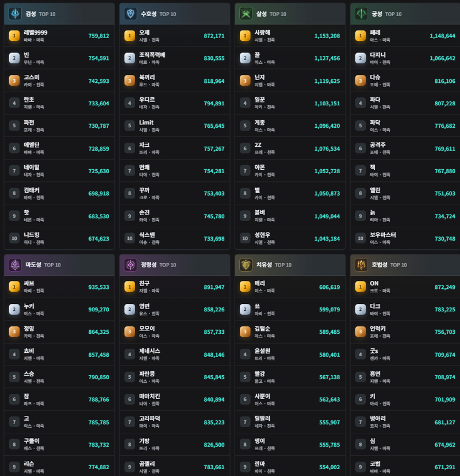460x476 pixels.
Task: Click the score 671,291 for 코법
Action: pos(445,467)
